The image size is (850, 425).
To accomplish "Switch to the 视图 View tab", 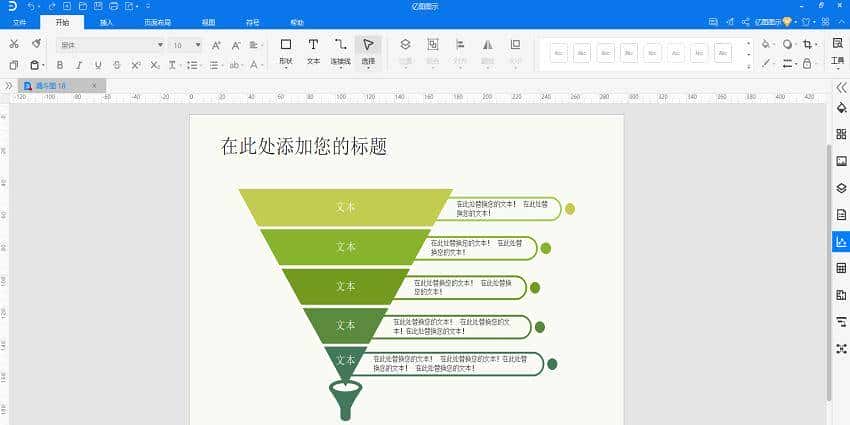I will pyautogui.click(x=209, y=23).
